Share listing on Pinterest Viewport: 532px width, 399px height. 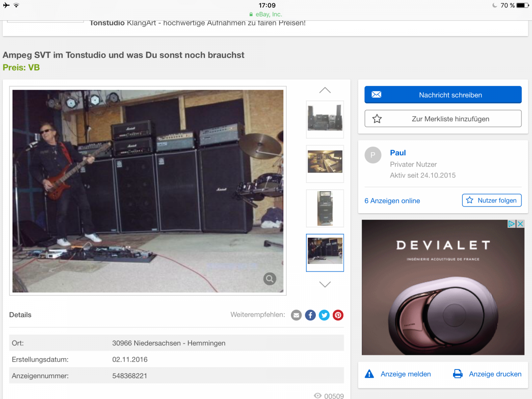tap(338, 315)
